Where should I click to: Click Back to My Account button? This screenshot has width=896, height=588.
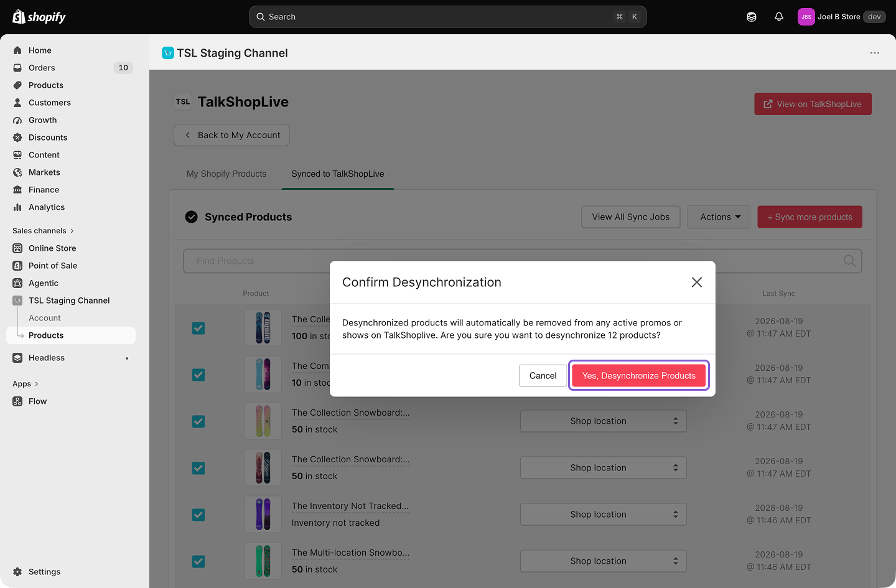231,135
